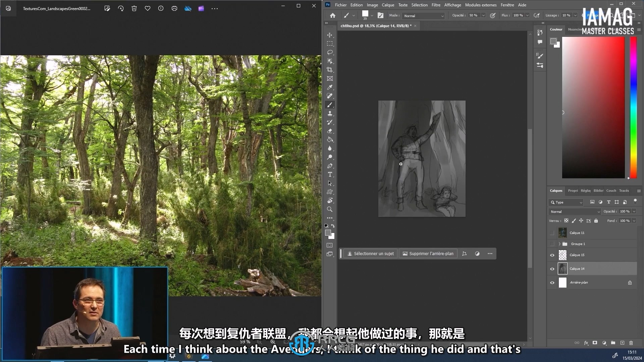This screenshot has height=362, width=644.
Task: Select the chtlhu.psd document tab
Action: [376, 26]
